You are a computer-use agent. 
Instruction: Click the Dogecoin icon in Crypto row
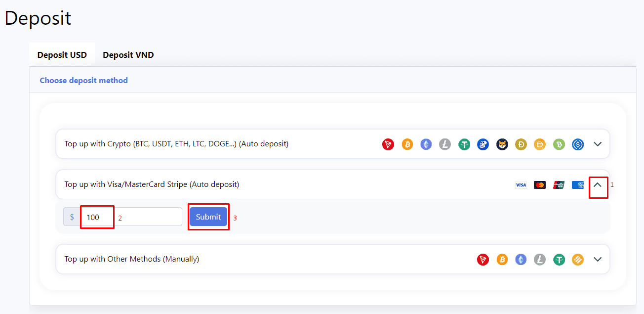[521, 144]
